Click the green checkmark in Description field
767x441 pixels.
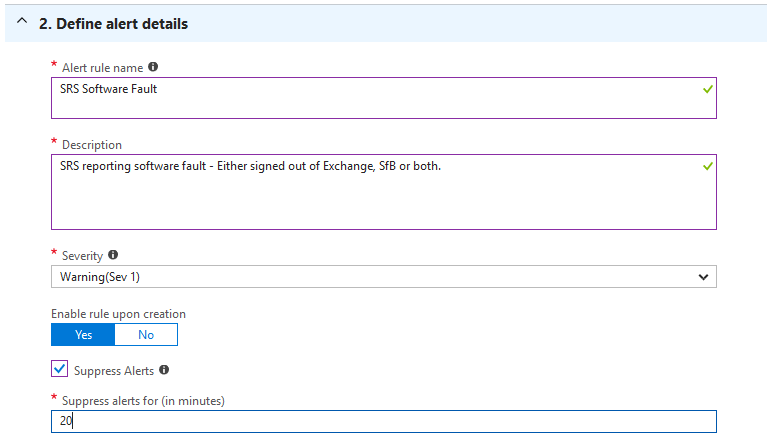click(x=707, y=167)
